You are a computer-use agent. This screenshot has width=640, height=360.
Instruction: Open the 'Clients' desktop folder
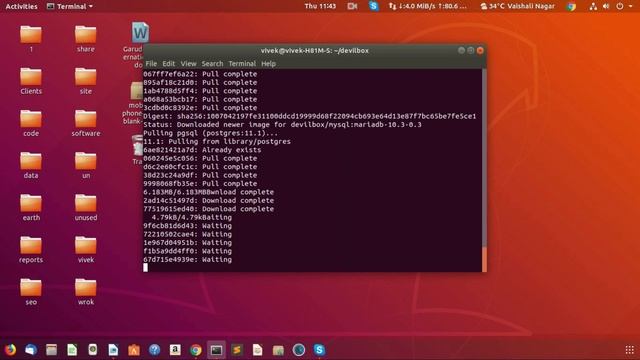[x=31, y=81]
